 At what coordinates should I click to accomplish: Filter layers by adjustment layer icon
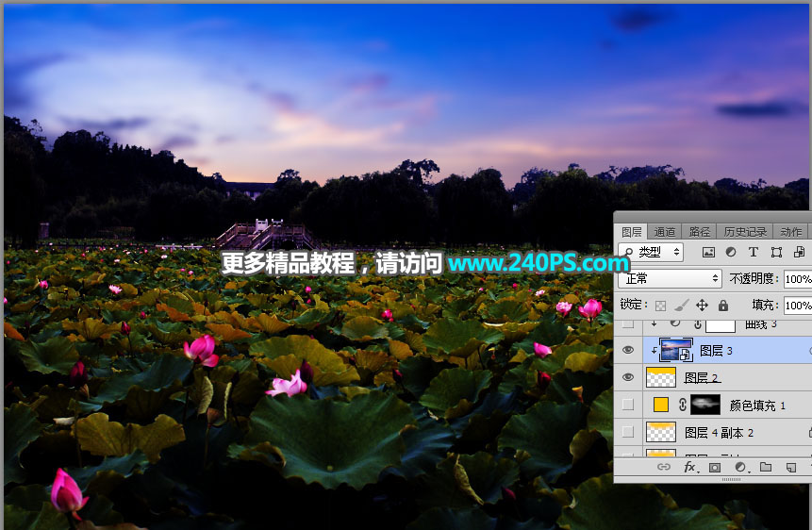731,253
